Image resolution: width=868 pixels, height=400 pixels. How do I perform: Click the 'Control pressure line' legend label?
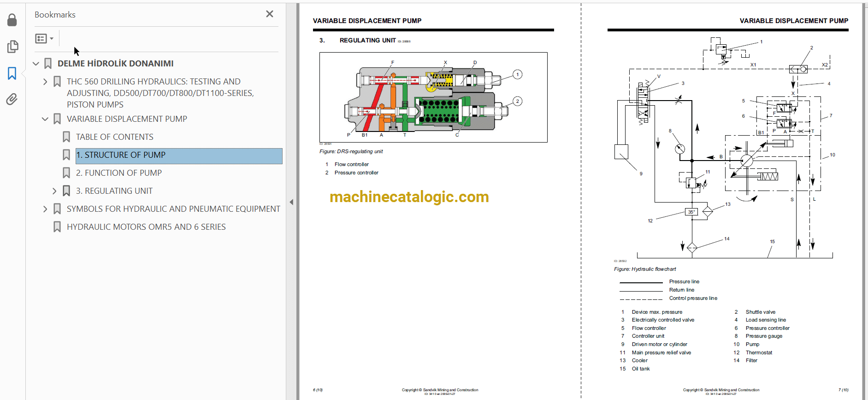point(693,298)
